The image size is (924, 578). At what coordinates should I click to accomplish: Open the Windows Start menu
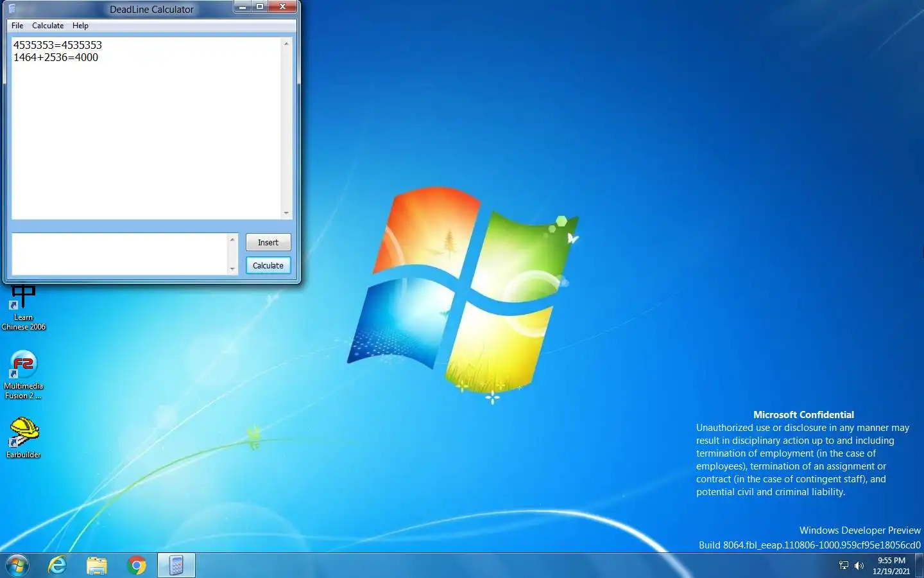point(17,565)
